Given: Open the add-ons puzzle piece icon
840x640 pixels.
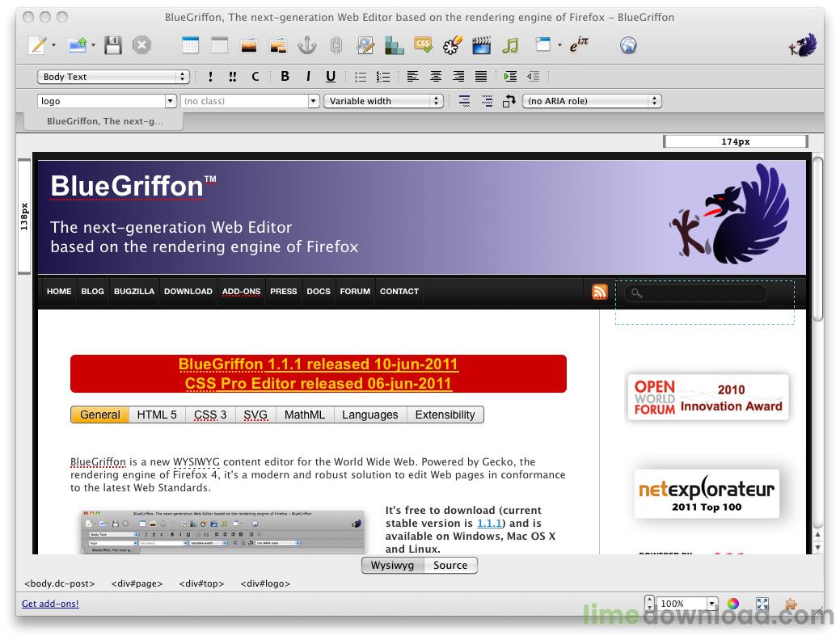Looking at the screenshot, I should coord(790,604).
